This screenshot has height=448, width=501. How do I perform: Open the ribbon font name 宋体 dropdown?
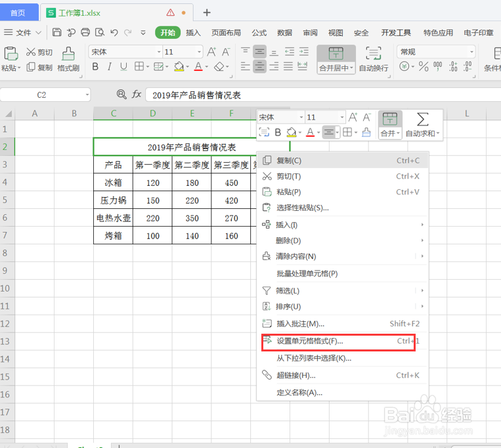click(x=159, y=52)
